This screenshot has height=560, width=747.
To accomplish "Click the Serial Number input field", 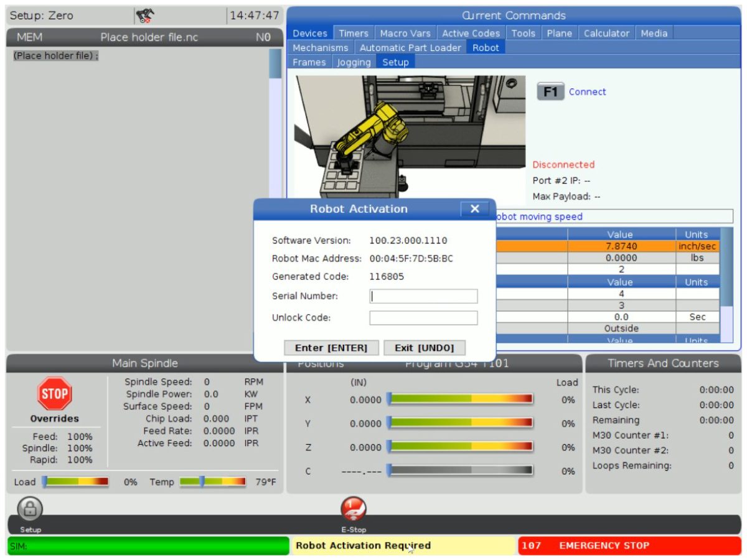I will [423, 296].
